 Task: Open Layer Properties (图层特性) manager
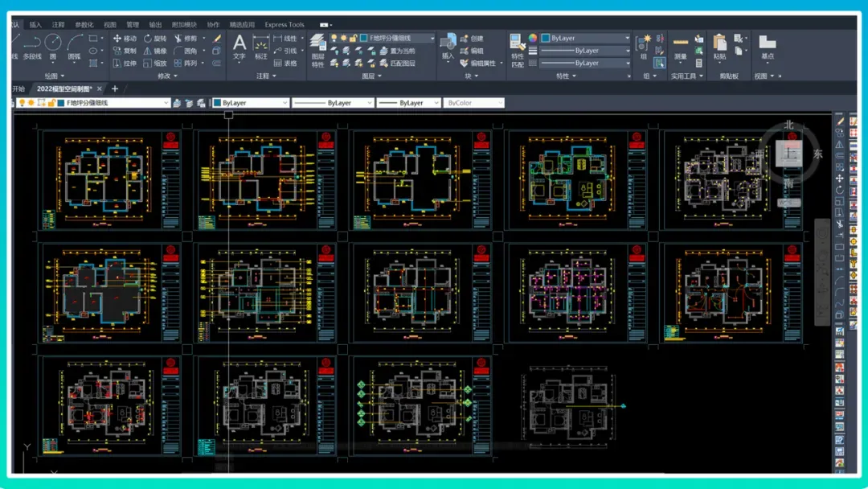[317, 50]
